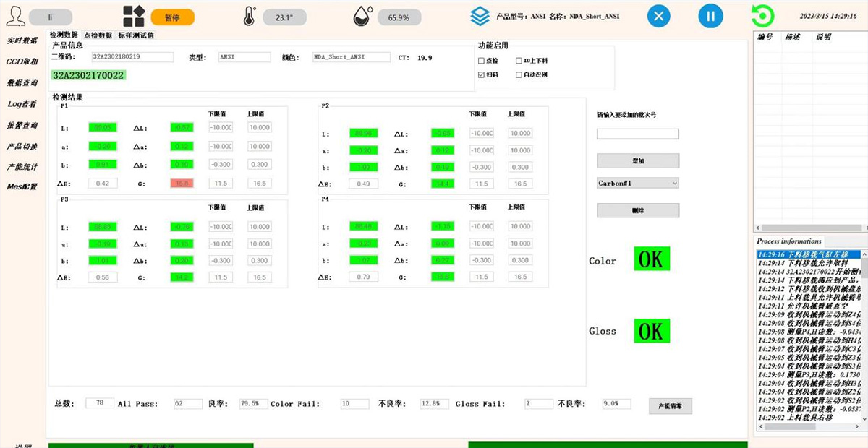
Task: Enable the 点检 checkbox
Action: (x=482, y=61)
